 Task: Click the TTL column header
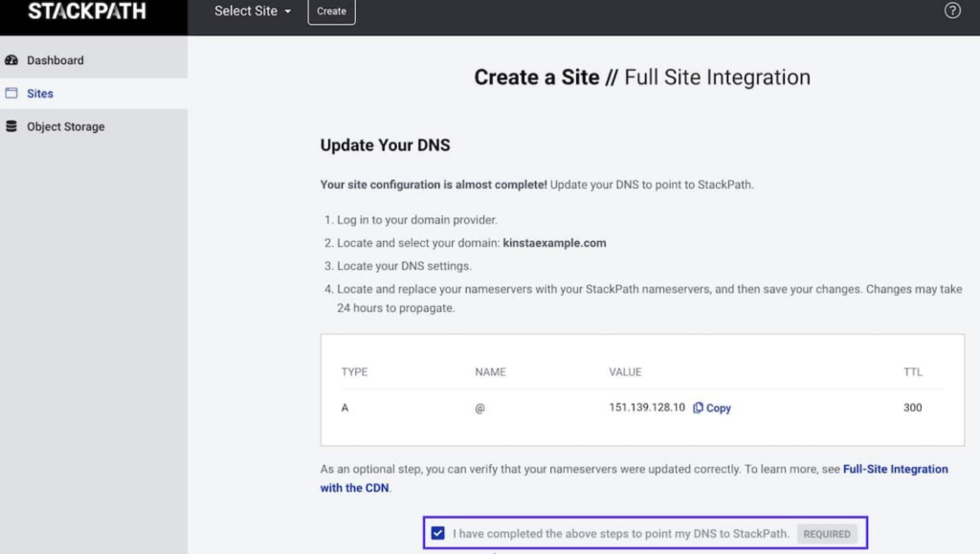click(x=912, y=371)
